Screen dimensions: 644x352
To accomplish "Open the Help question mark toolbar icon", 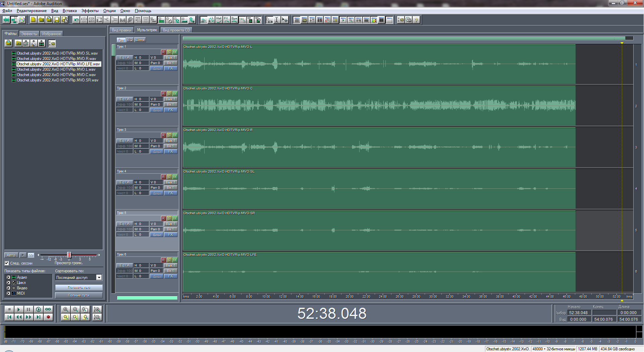I will pyautogui.click(x=416, y=20).
